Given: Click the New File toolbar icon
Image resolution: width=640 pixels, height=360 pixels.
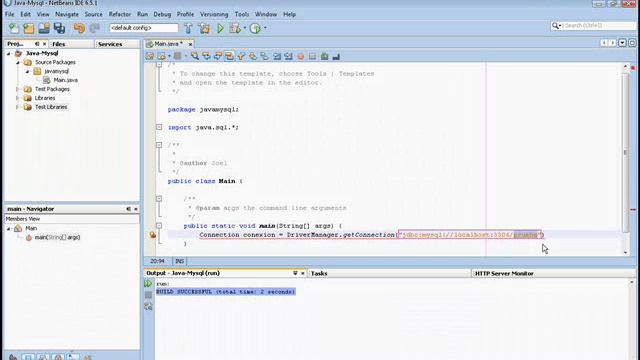Looking at the screenshot, I should click(14, 28).
